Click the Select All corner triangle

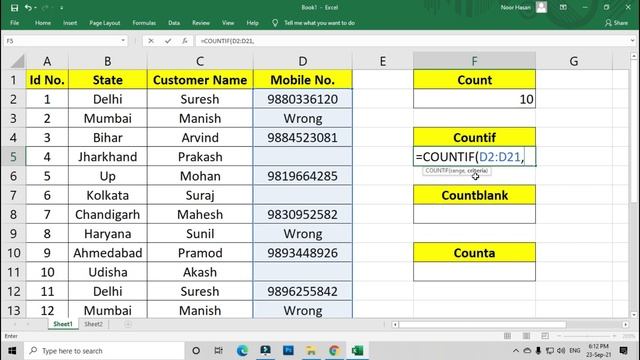pos(18,61)
